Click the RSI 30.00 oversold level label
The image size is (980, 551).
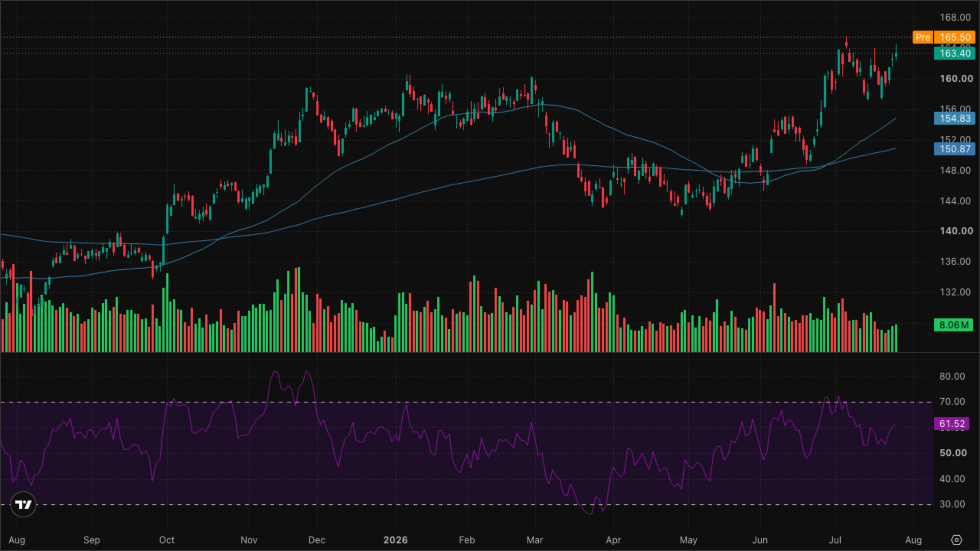(952, 504)
